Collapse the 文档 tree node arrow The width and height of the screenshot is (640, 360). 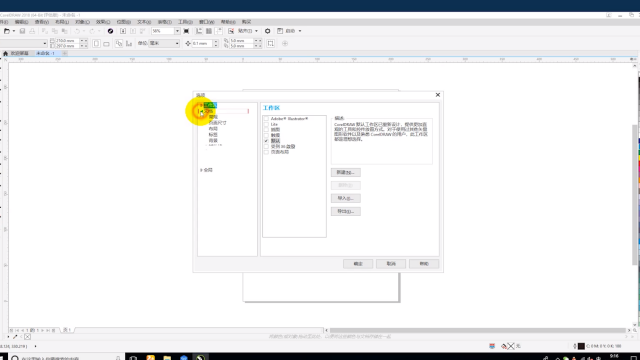point(202,111)
